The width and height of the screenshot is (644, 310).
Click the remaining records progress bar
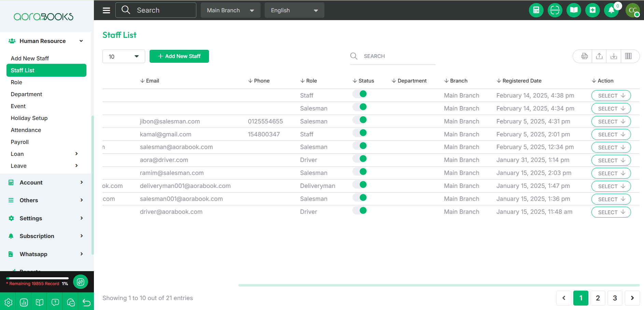pyautogui.click(x=37, y=278)
